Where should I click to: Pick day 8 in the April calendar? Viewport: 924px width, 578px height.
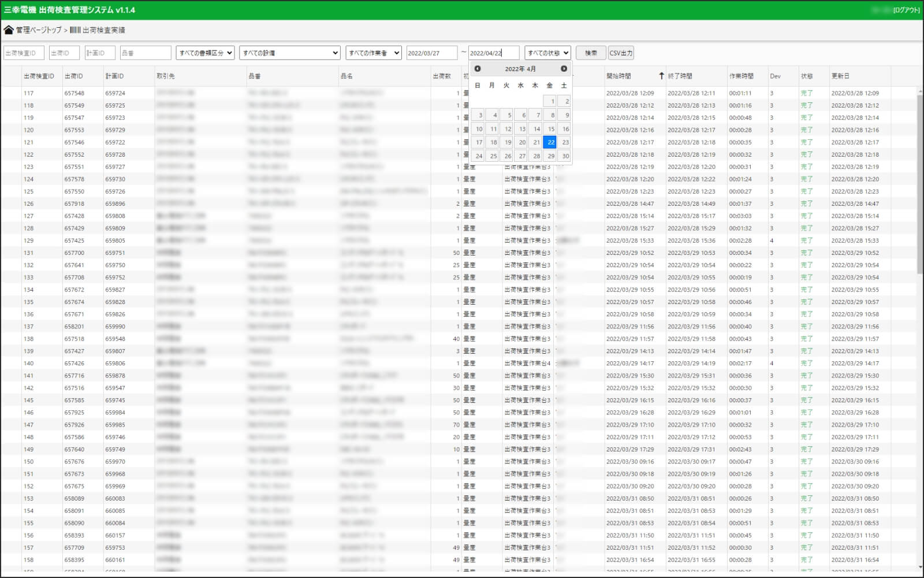(x=550, y=114)
